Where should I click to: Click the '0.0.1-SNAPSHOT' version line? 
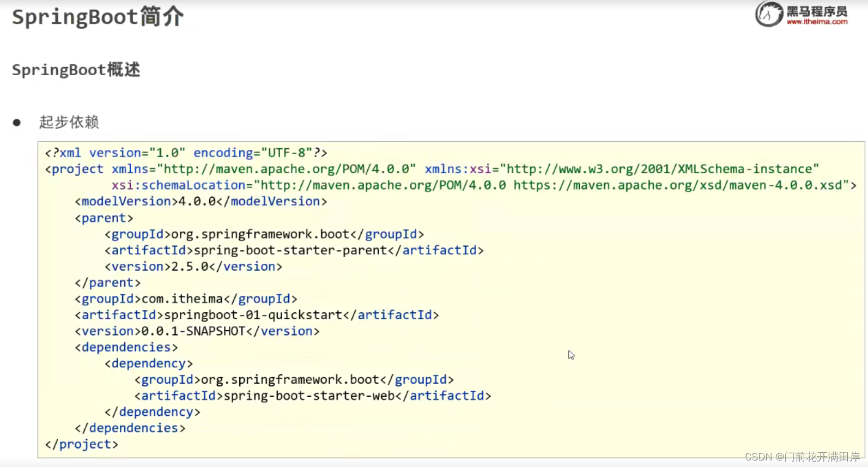[197, 331]
